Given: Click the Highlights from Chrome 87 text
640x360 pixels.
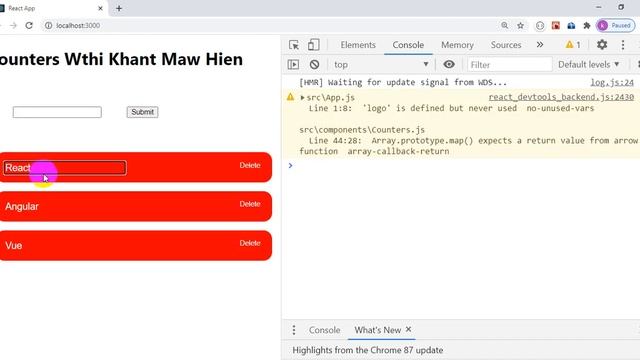Looking at the screenshot, I should tap(368, 350).
